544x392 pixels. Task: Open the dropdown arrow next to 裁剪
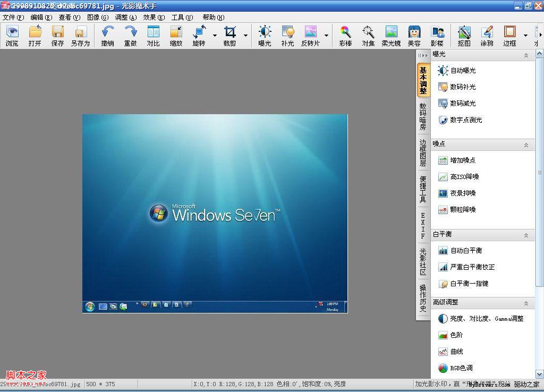tap(245, 36)
